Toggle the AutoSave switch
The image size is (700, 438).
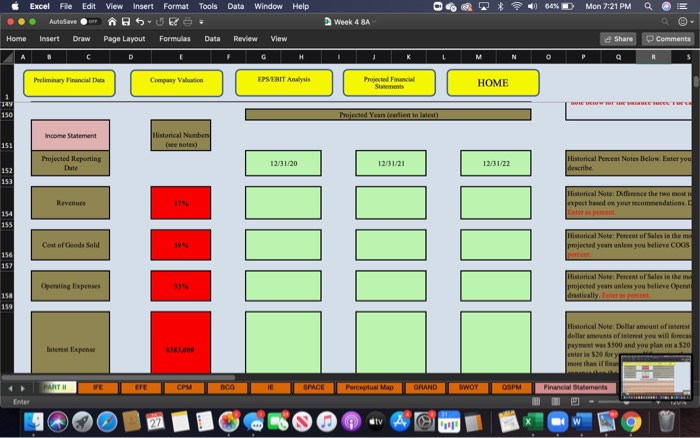pos(89,21)
